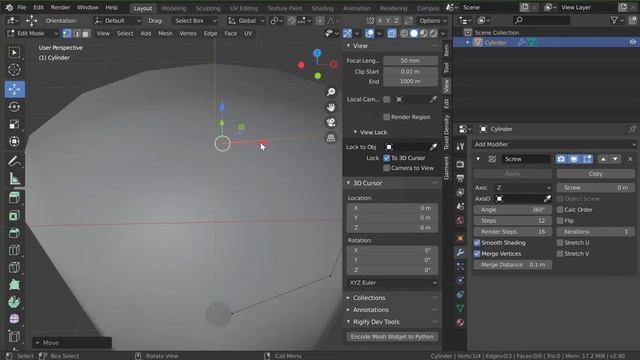Select solid viewport shading mode

click(x=414, y=33)
